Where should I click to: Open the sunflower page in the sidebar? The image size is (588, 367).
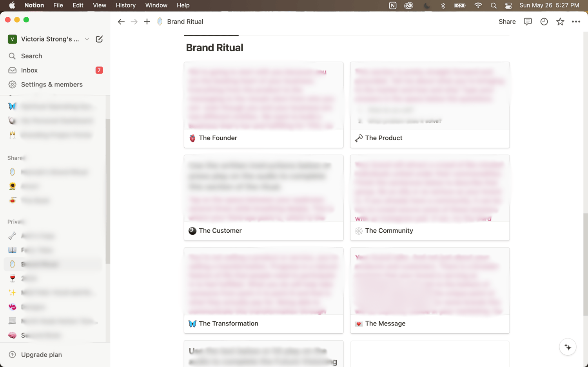click(x=53, y=186)
